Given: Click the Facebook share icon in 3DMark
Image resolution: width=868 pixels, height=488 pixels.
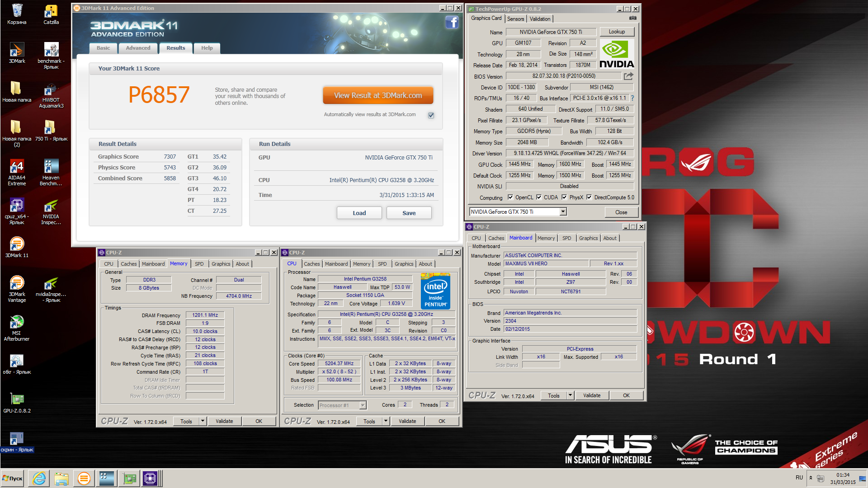Looking at the screenshot, I should (x=452, y=23).
